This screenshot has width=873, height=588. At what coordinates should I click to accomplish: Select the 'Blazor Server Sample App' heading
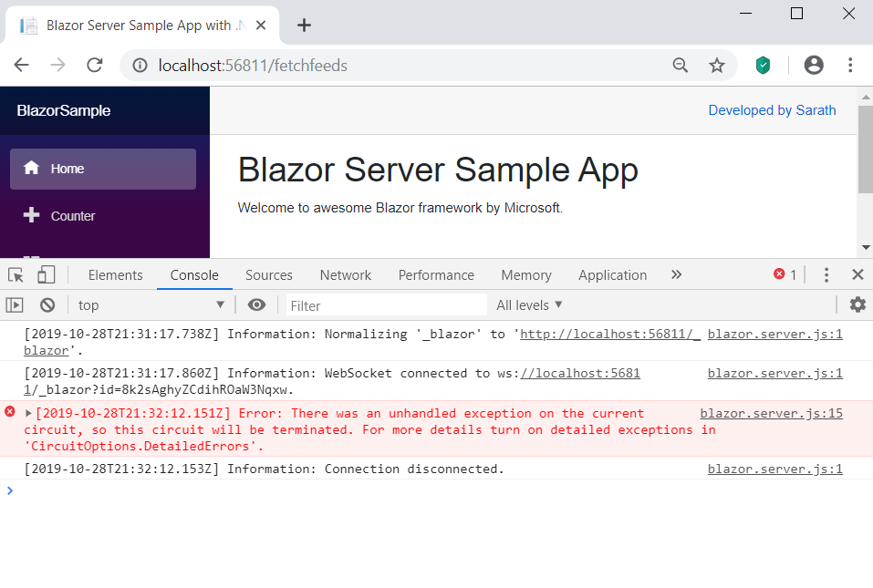(438, 170)
